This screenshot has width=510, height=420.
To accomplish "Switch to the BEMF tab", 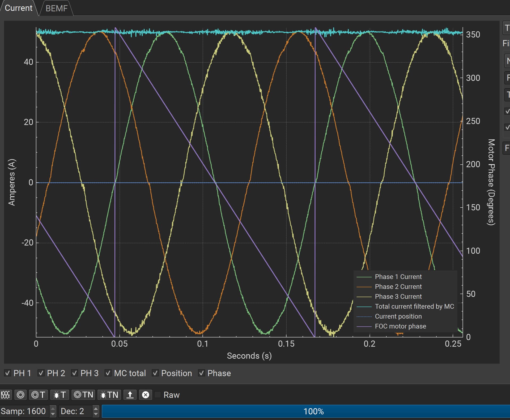I will (56, 8).
